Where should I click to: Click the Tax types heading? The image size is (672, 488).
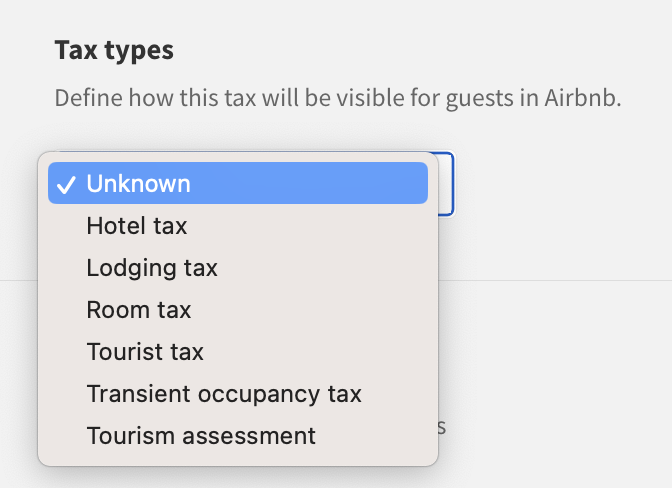tap(114, 50)
